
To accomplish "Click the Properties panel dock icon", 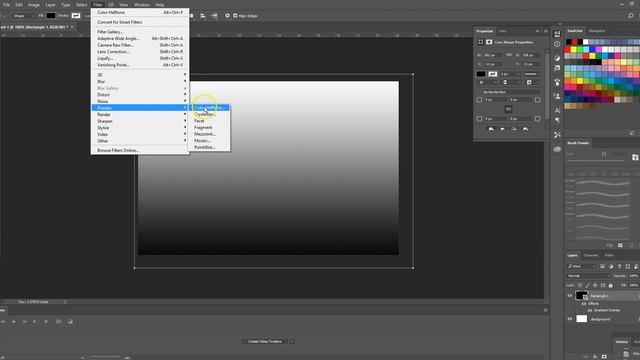I will [x=557, y=34].
